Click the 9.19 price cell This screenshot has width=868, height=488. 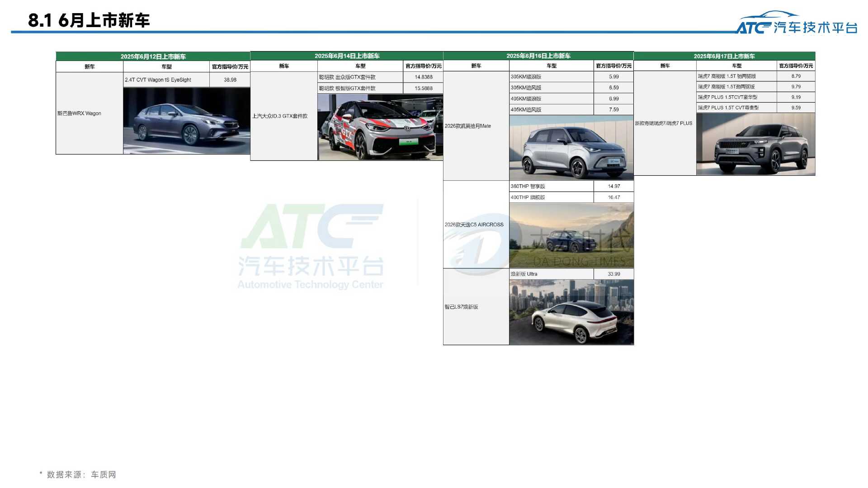click(796, 97)
